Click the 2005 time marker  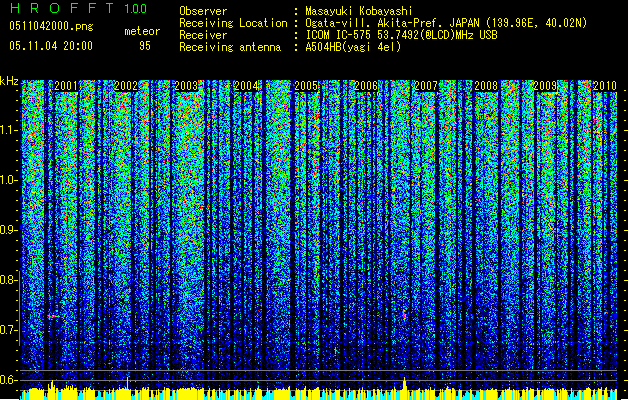pyautogui.click(x=306, y=86)
